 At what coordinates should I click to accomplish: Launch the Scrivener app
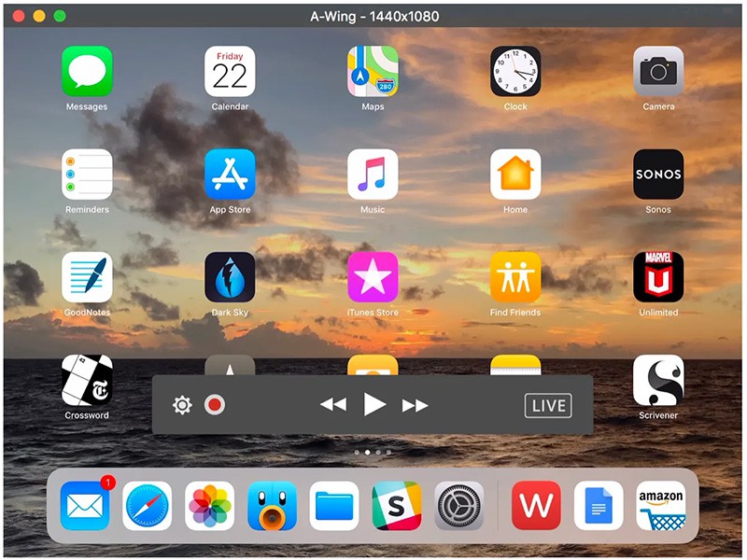coord(658,380)
